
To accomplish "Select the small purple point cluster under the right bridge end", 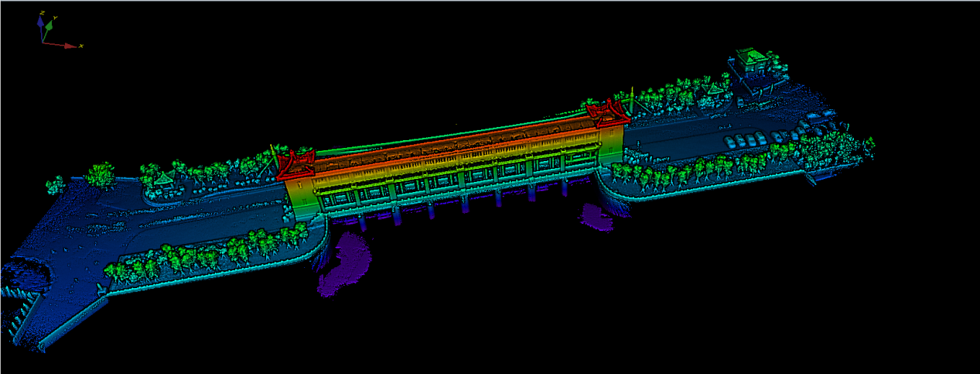I will (596, 216).
